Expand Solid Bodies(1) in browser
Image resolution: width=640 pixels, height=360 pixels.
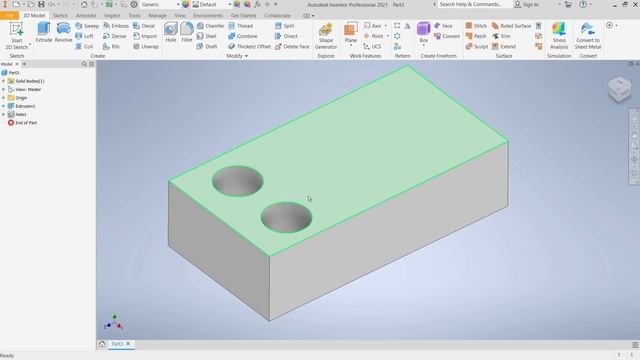(4, 81)
